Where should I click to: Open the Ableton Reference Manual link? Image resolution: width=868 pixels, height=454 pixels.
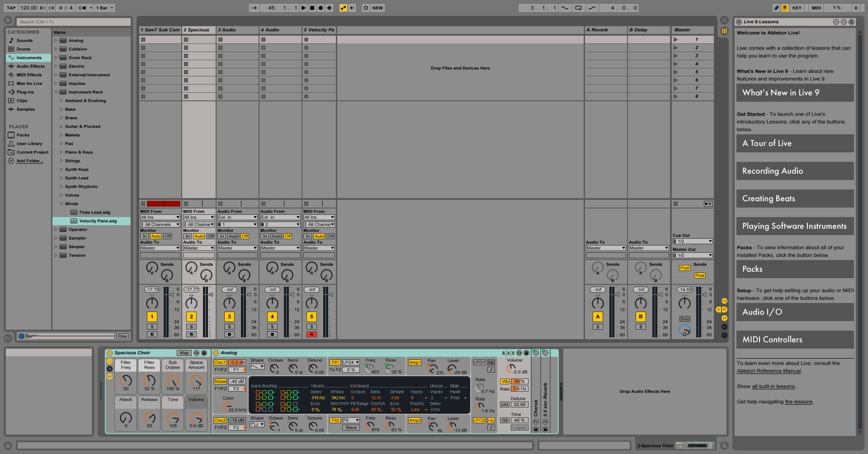pyautogui.click(x=769, y=371)
